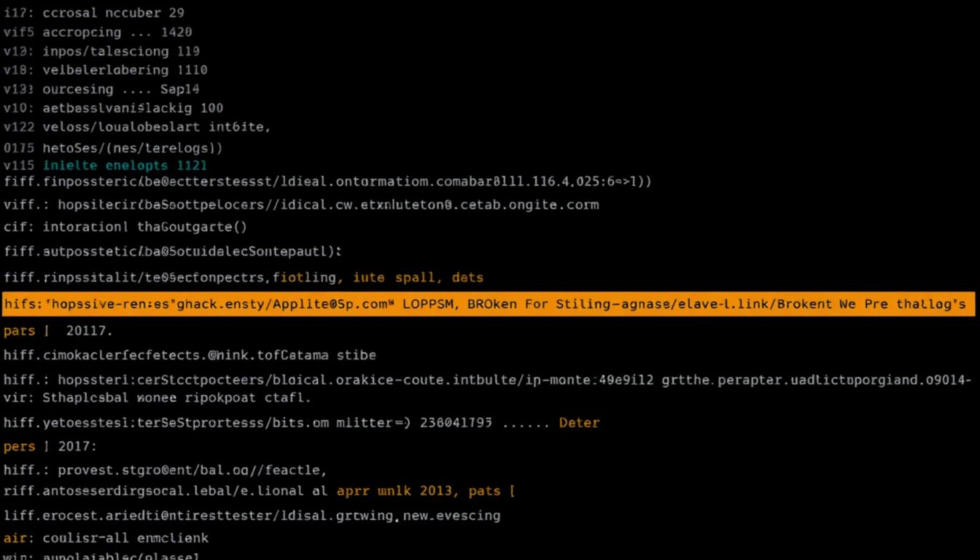980x560 pixels.
Task: Select the line ending "cetab.ongite.corm"
Action: click(301, 204)
